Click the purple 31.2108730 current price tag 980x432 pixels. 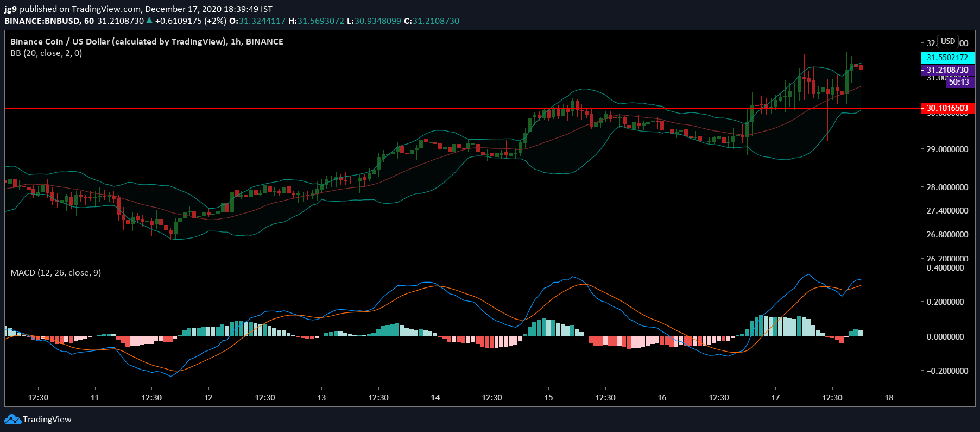coord(947,70)
